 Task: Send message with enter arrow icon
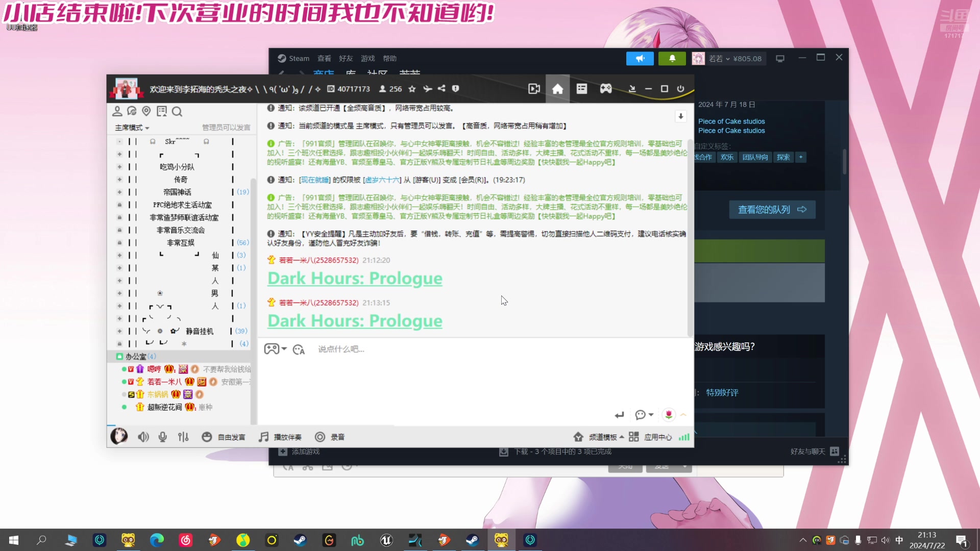[x=620, y=415]
